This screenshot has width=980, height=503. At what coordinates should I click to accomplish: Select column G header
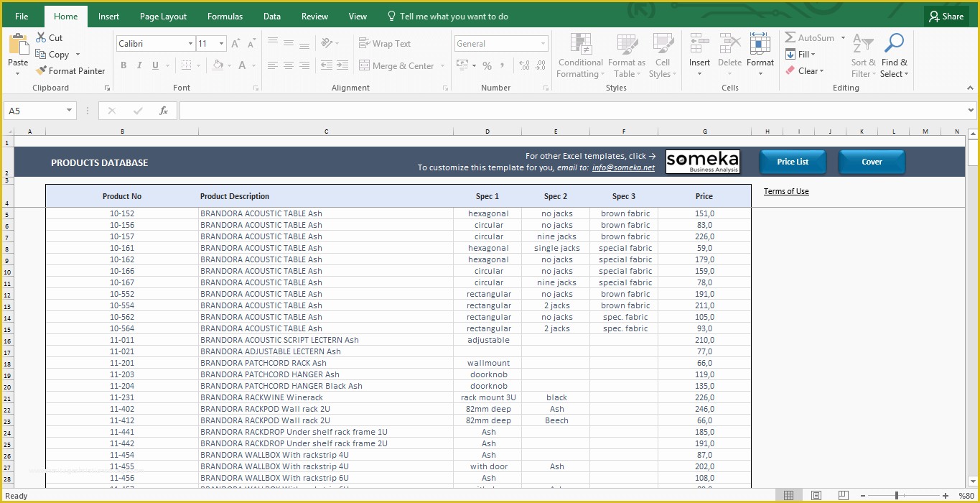704,131
